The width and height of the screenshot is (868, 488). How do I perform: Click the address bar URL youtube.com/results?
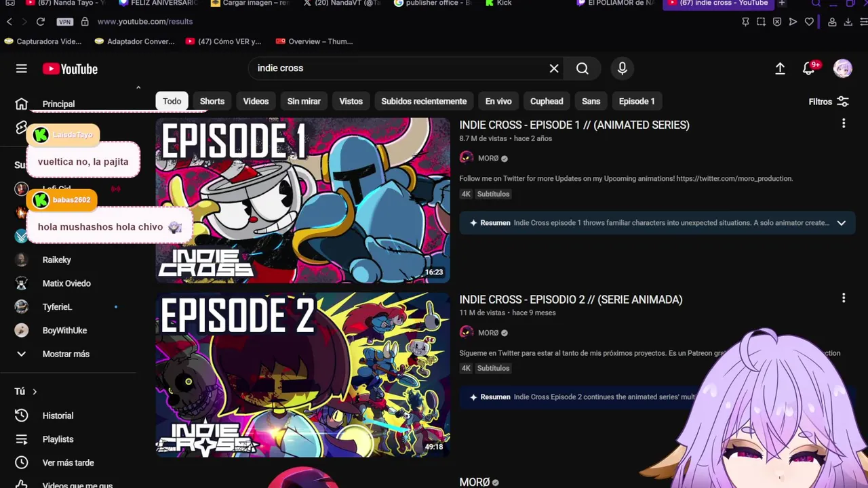pyautogui.click(x=145, y=22)
